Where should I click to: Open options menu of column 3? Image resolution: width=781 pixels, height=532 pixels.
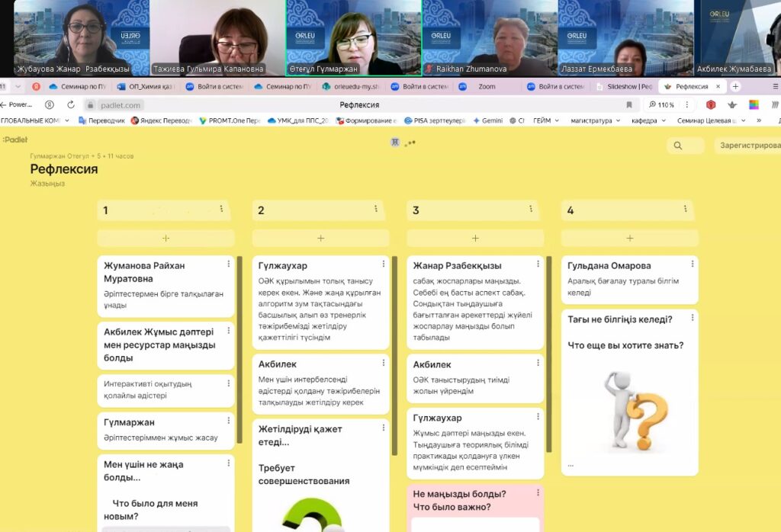point(531,209)
